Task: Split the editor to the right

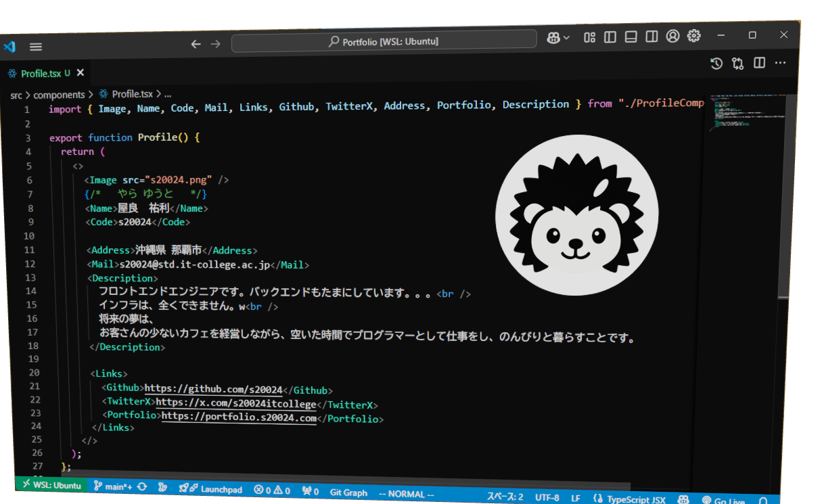Action: click(x=759, y=63)
